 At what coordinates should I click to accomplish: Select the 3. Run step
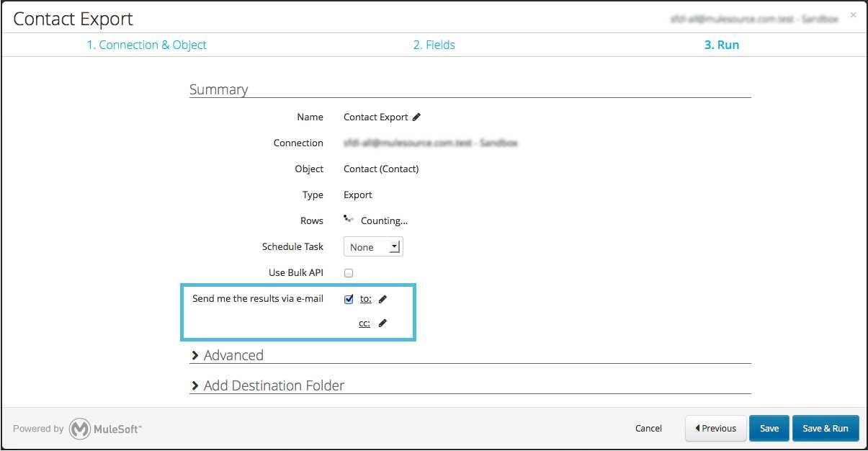[x=722, y=45]
